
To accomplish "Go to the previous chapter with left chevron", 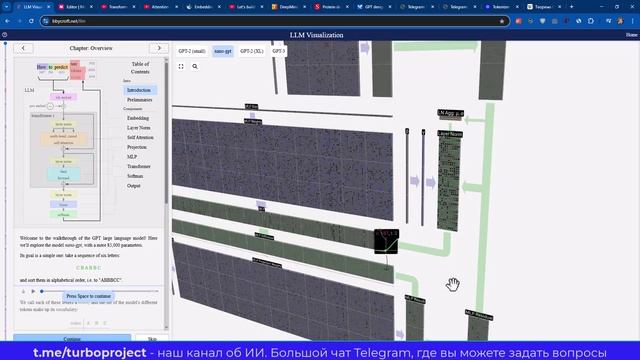I will pyautogui.click(x=23, y=48).
